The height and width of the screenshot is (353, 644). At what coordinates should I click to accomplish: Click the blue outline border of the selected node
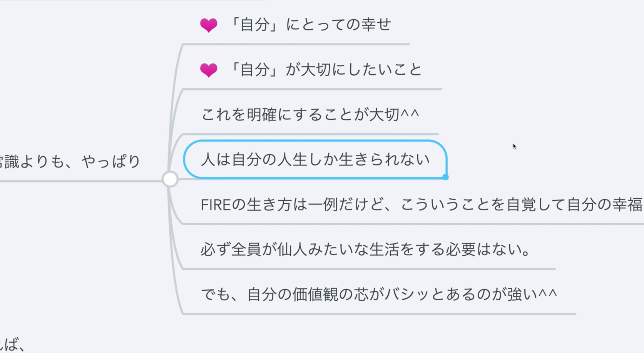[x=315, y=141]
